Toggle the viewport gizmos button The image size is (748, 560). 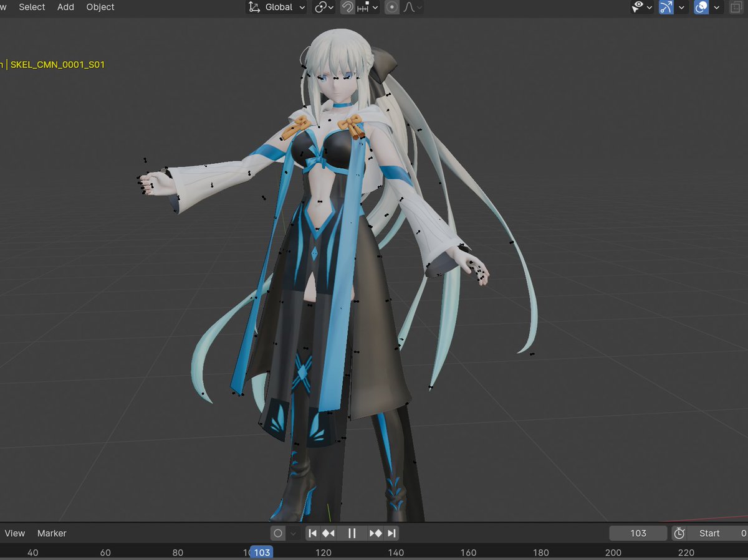[666, 7]
